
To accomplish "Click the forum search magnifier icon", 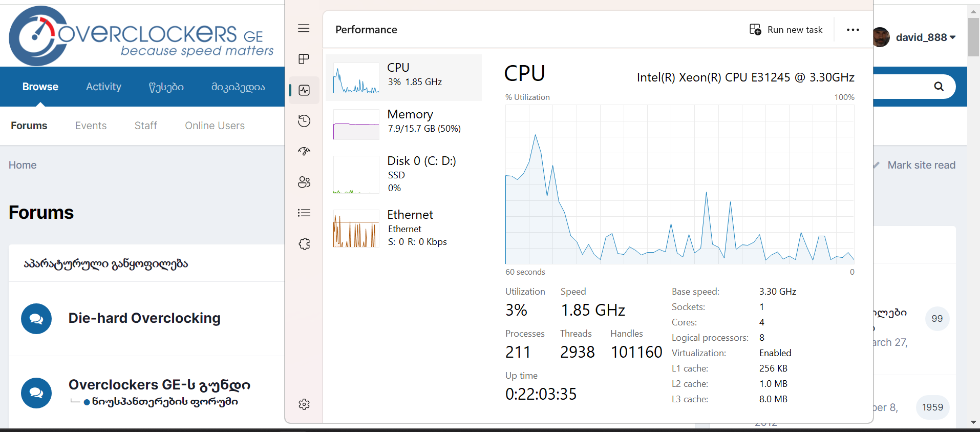I will pyautogui.click(x=939, y=87).
